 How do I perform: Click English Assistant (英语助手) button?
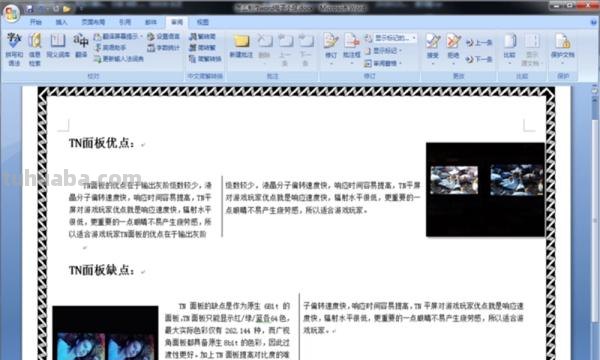pyautogui.click(x=111, y=48)
